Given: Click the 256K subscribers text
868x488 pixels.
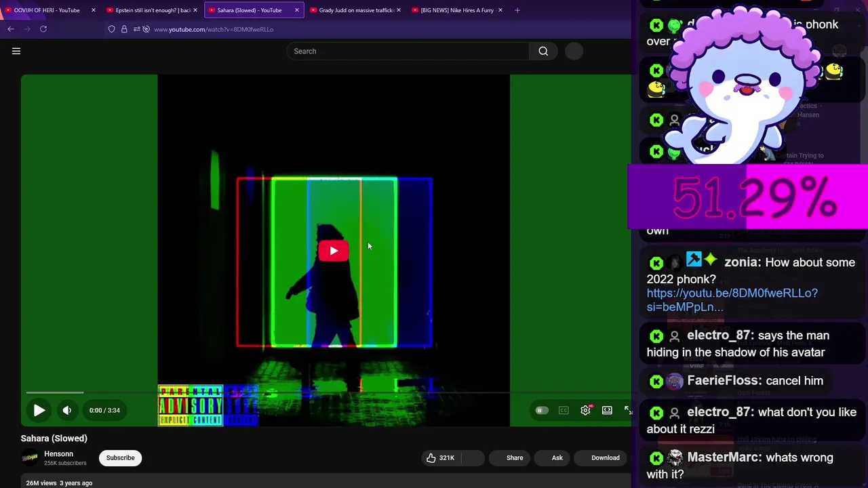Looking at the screenshot, I should click(x=65, y=463).
